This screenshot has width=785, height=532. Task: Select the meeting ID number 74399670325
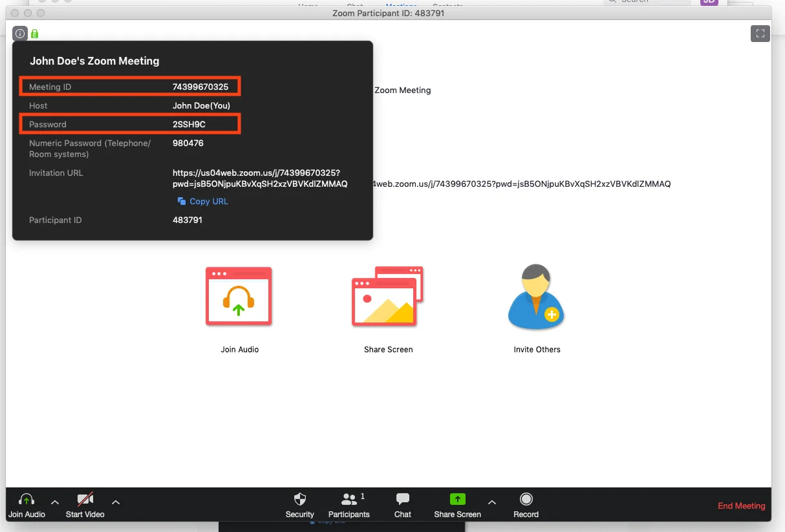coord(200,87)
